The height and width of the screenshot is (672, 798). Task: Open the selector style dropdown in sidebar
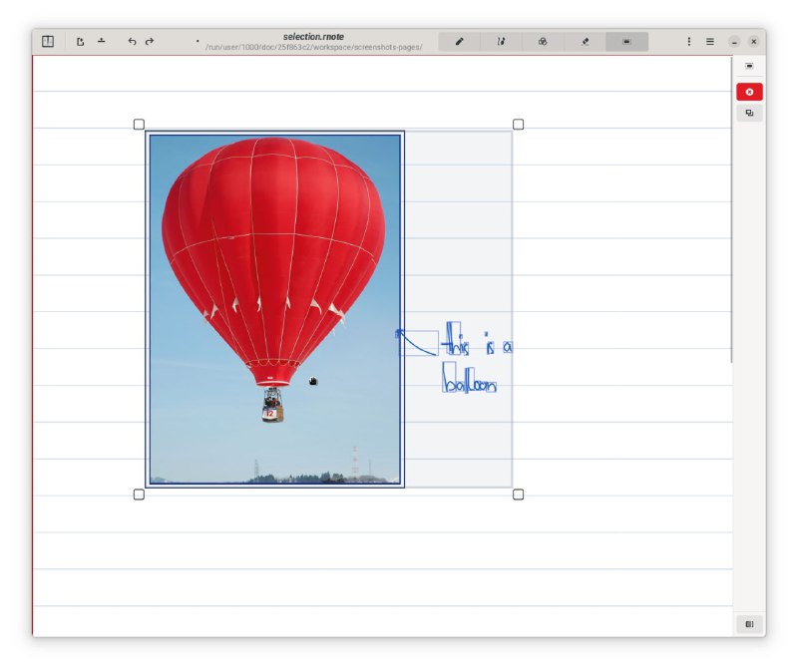(749, 67)
